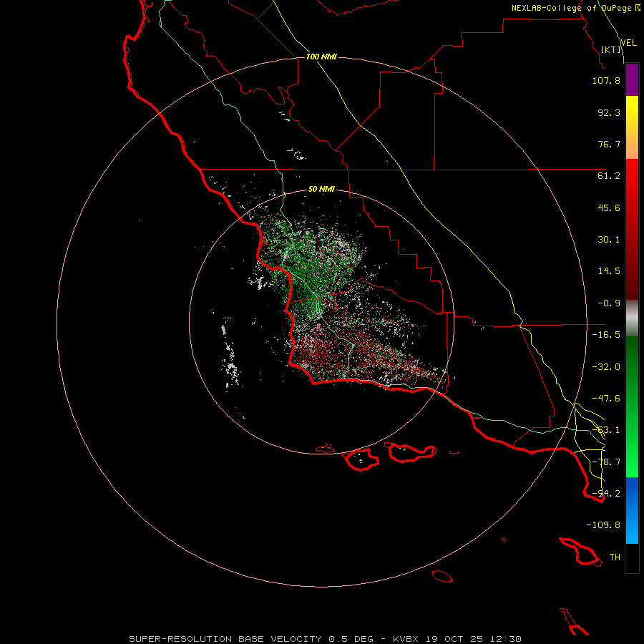Screen dimensions: 644x644
Task: Click the TH threshold label
Action: click(615, 557)
